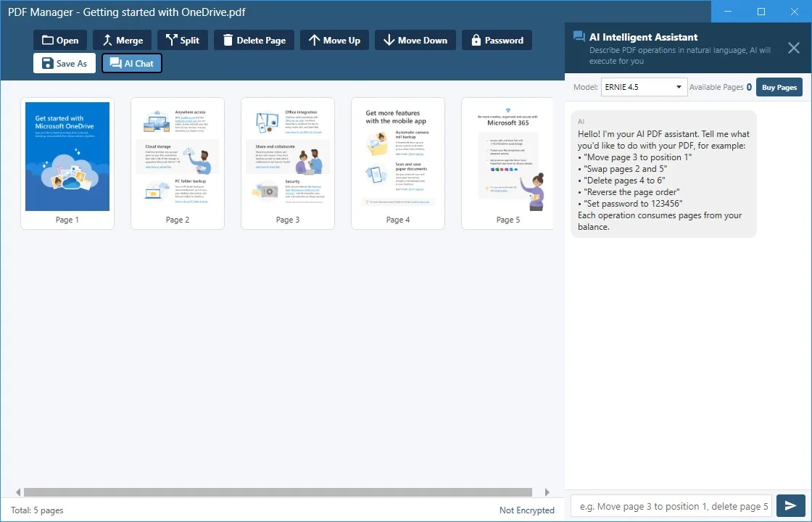Click the Buy Pages button

point(779,87)
